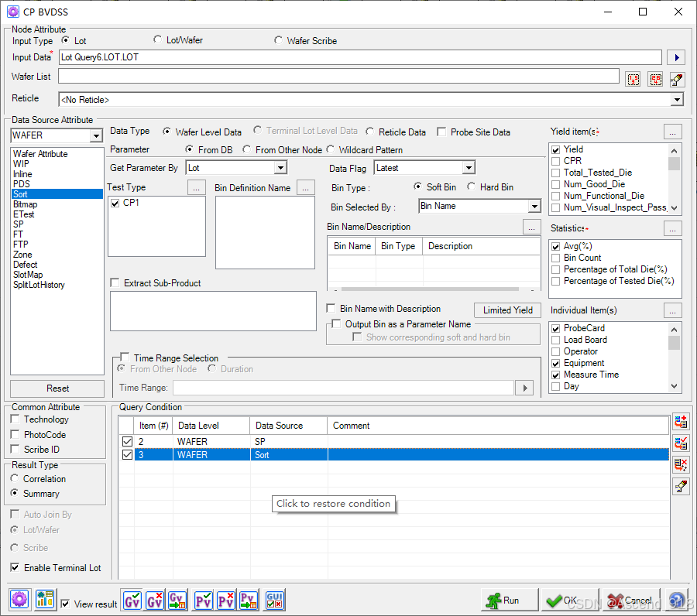Uncheck query condition item 3 checkbox
697x616 pixels.
coord(128,455)
